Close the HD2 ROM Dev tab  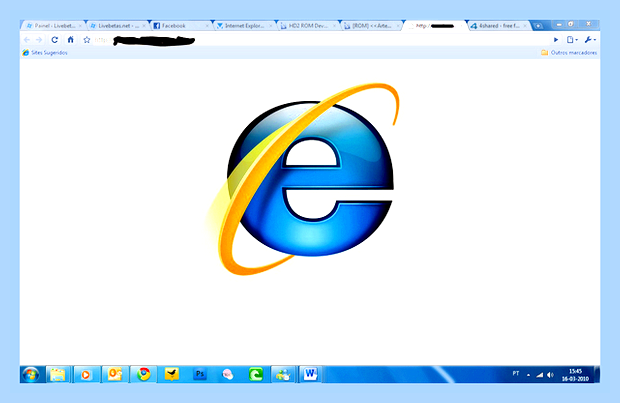(x=334, y=26)
